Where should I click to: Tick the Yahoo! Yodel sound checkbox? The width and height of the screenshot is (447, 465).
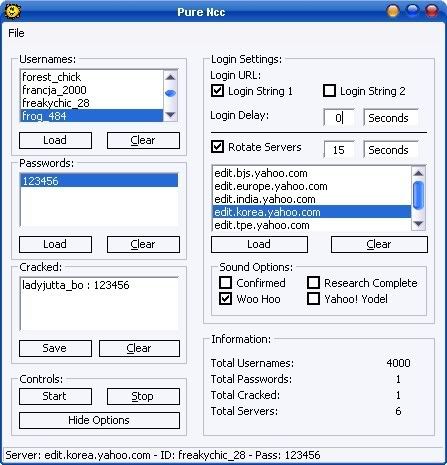click(313, 299)
